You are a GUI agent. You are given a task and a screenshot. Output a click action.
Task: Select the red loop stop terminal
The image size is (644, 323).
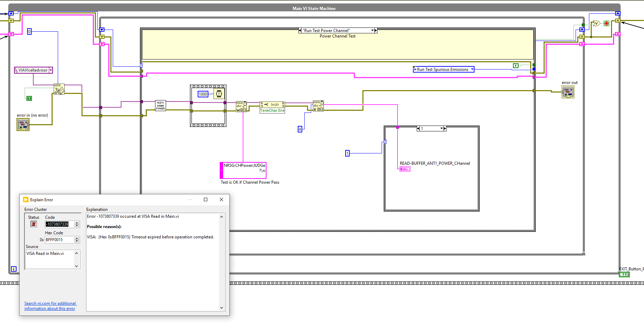tap(607, 23)
